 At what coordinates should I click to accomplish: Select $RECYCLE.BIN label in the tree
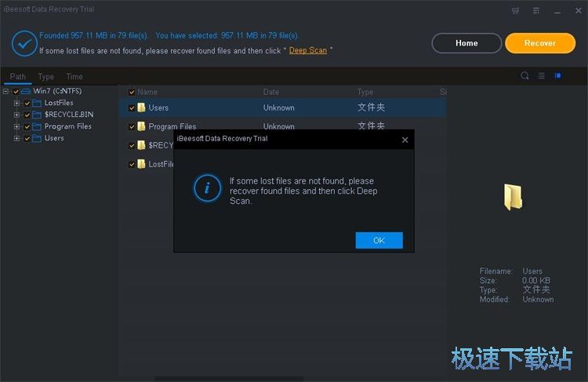click(x=69, y=115)
